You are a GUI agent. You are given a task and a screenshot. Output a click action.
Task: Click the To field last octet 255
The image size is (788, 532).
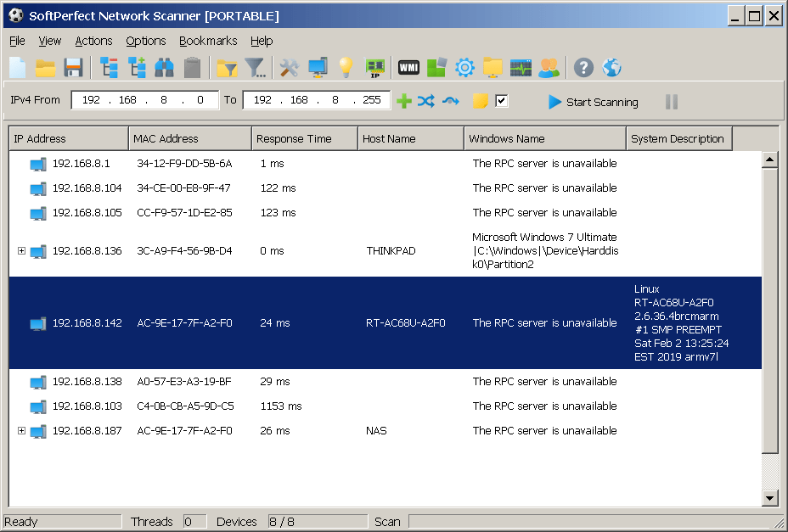pyautogui.click(x=372, y=100)
